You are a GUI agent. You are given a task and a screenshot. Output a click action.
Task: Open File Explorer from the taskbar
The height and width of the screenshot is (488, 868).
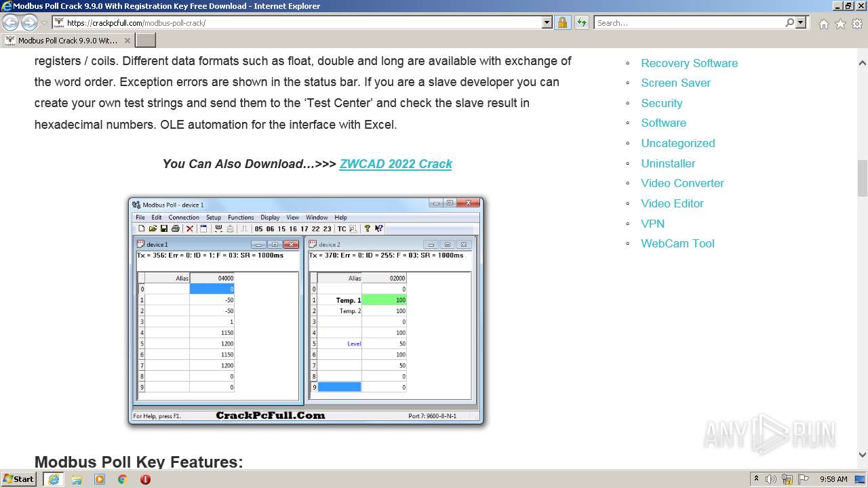pos(77,479)
